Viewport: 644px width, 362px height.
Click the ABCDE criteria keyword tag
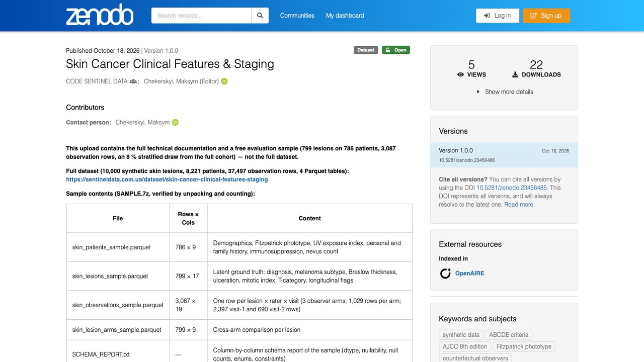pyautogui.click(x=509, y=335)
